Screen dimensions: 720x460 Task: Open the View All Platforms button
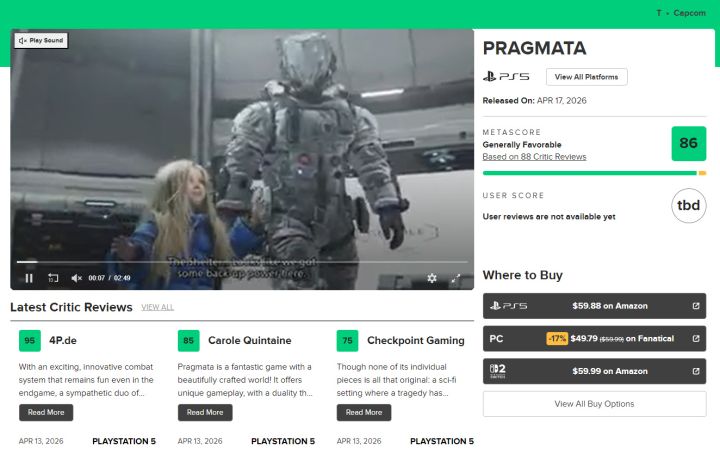586,77
